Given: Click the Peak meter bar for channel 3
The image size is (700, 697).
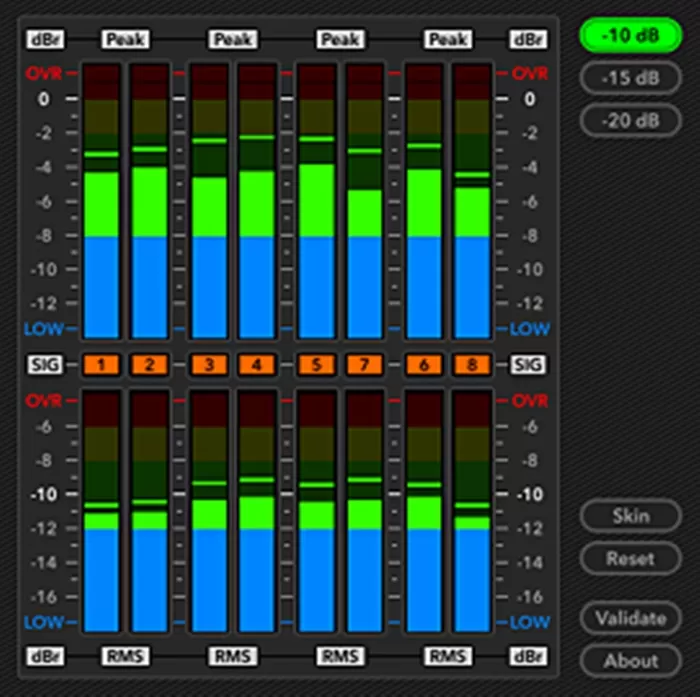Looking at the screenshot, I should pyautogui.click(x=209, y=201).
